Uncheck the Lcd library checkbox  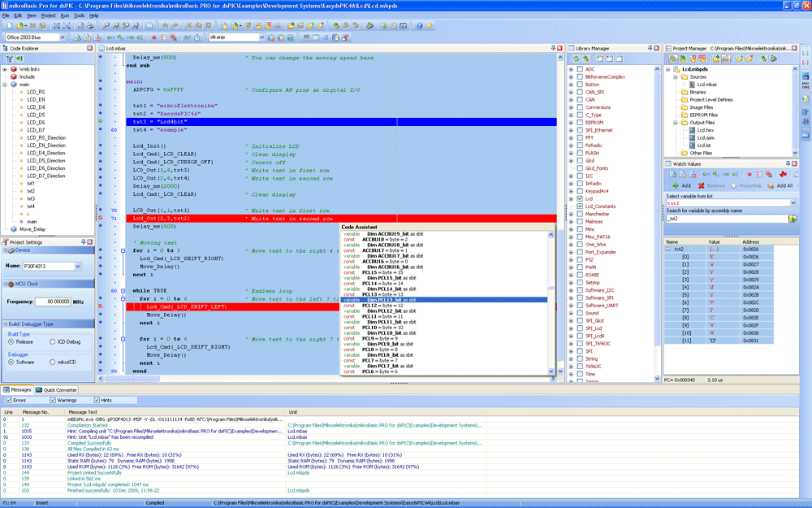click(x=580, y=198)
